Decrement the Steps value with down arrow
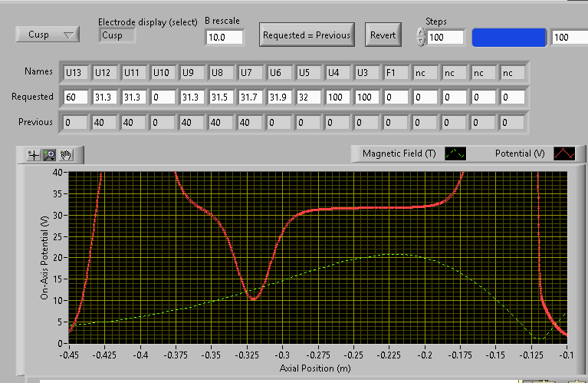 [x=420, y=41]
